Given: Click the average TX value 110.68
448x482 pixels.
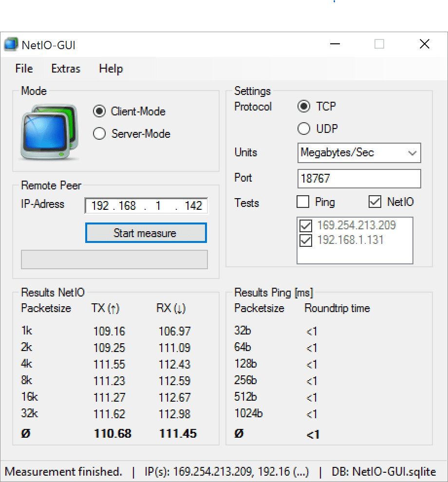Looking at the screenshot, I should pyautogui.click(x=112, y=434).
